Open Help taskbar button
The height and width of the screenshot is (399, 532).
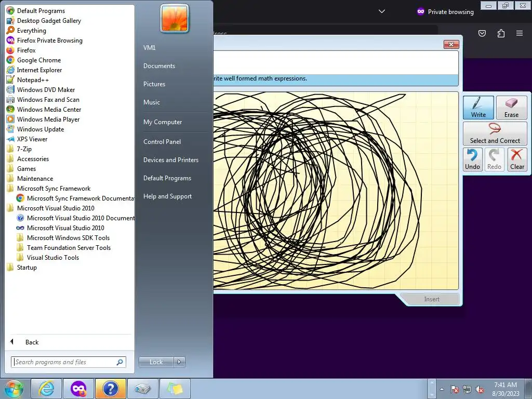[110, 389]
